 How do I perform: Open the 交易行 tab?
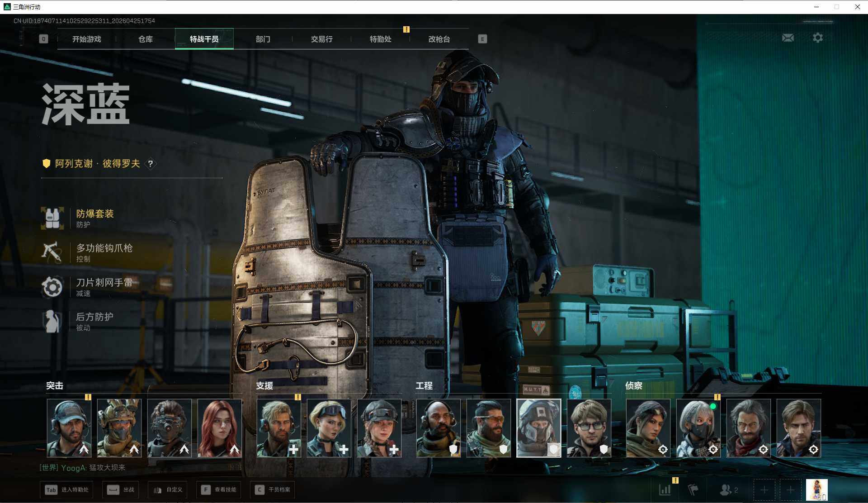321,39
